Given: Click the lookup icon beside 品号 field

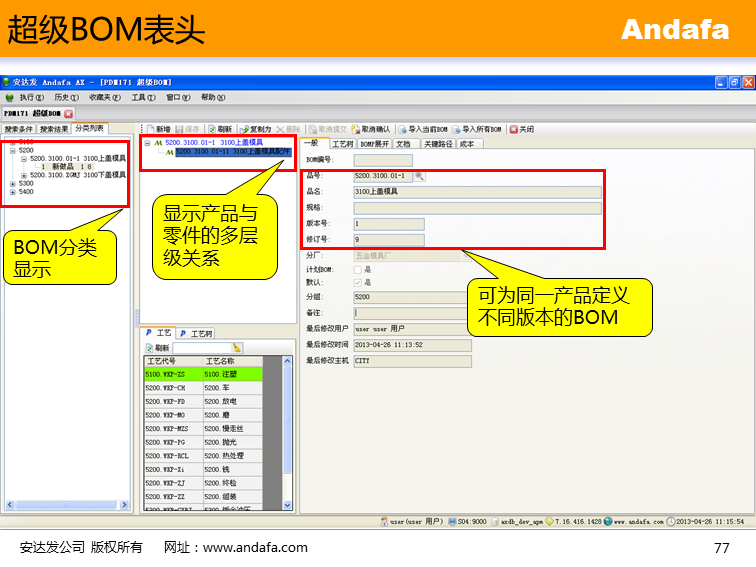Looking at the screenshot, I should [420, 176].
